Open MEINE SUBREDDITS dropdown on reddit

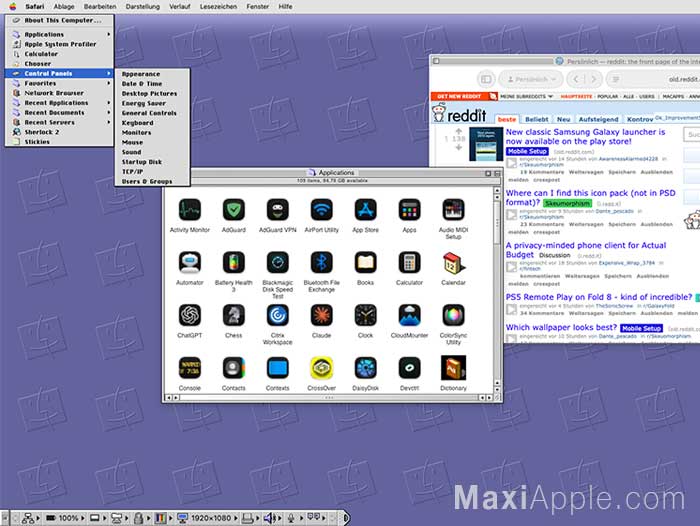pos(526,96)
